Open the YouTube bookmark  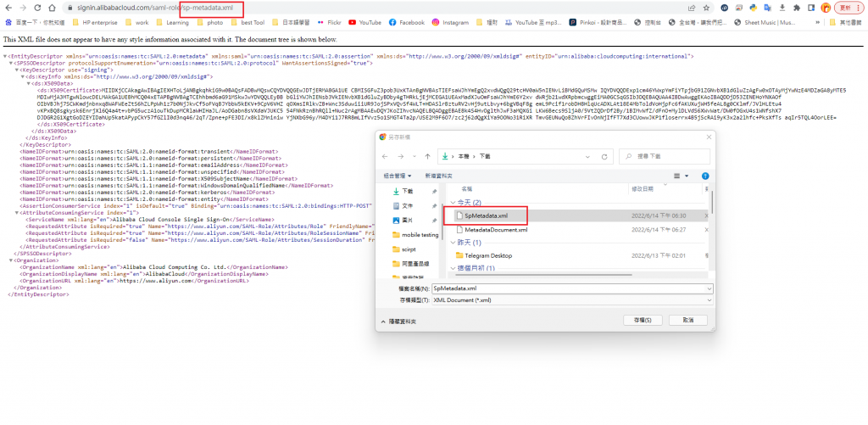(x=364, y=23)
